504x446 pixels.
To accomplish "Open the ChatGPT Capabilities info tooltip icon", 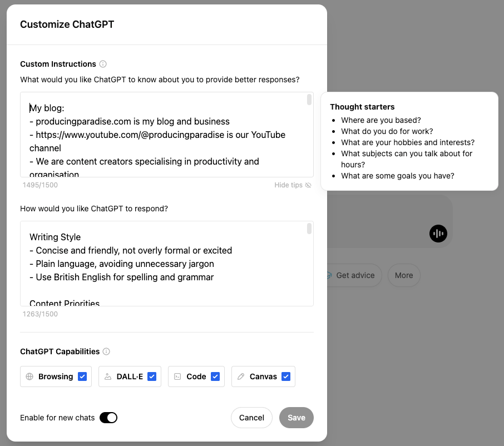I will (x=107, y=351).
